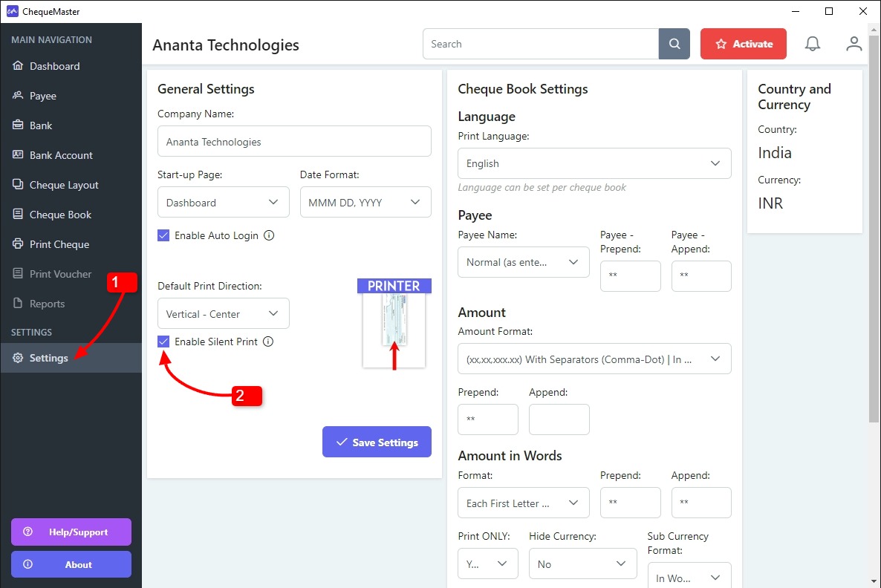
Task: Open the Start-up Page dropdown
Action: 224,202
